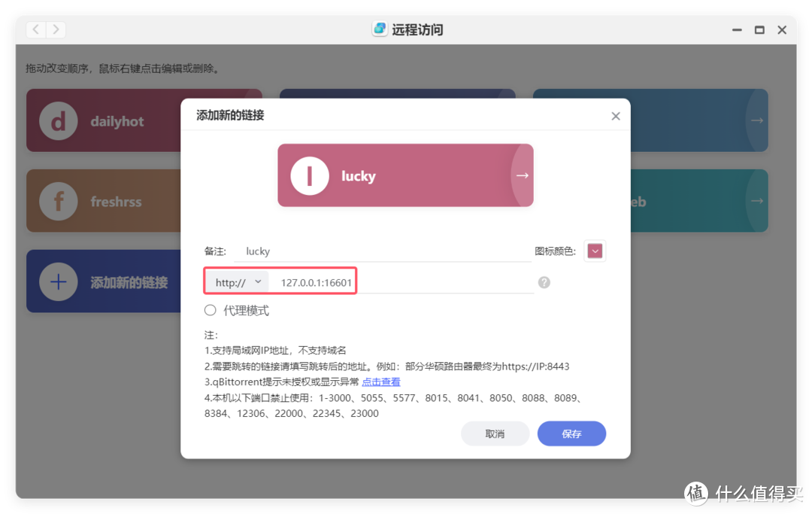Open the 点击查看 link for qBittorrent

tap(381, 382)
